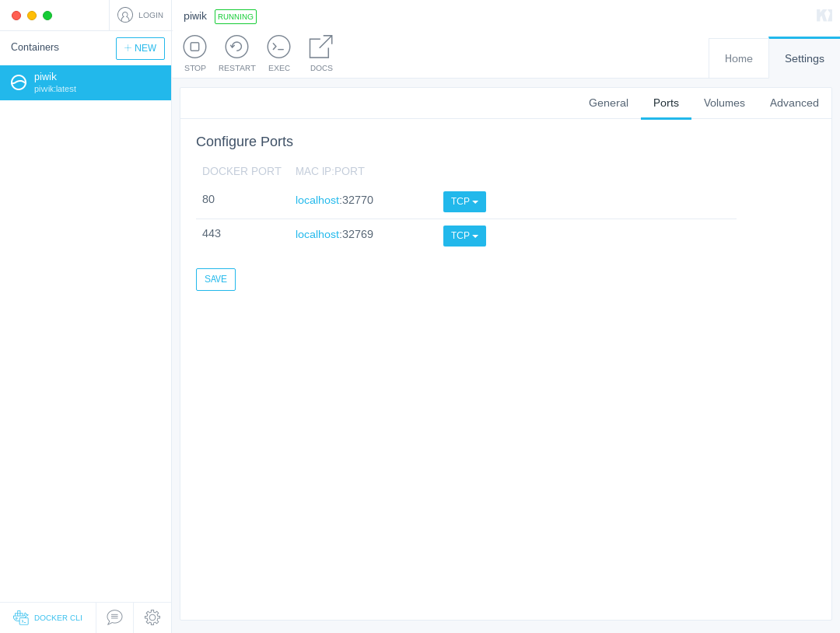
Task: Open the Advanced settings tab
Action: pyautogui.click(x=794, y=103)
